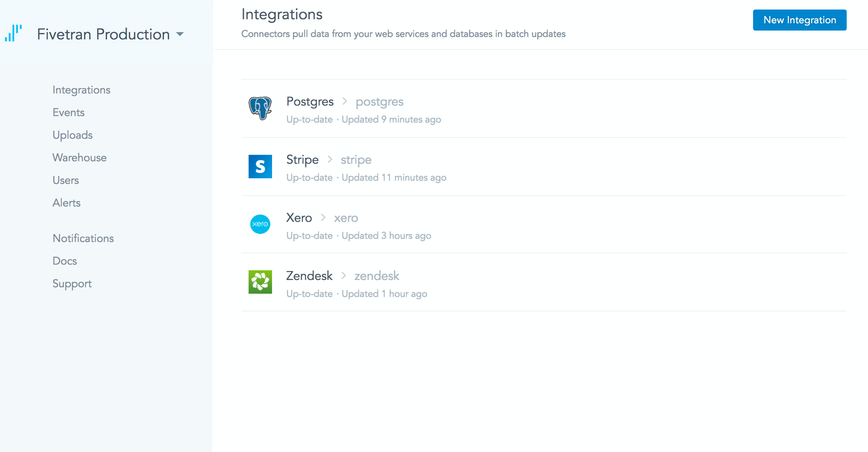Viewport: 868px width, 452px height.
Task: Click the Xero round logo icon
Action: pyautogui.click(x=260, y=224)
